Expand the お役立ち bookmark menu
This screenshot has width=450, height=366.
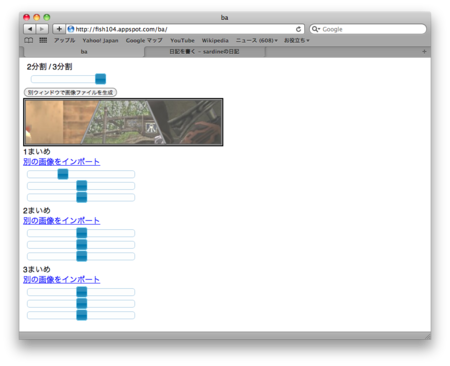297,40
